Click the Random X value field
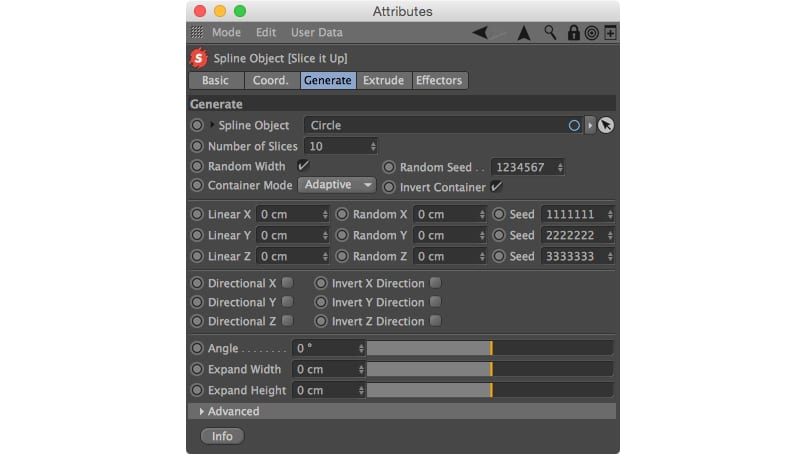 point(449,214)
